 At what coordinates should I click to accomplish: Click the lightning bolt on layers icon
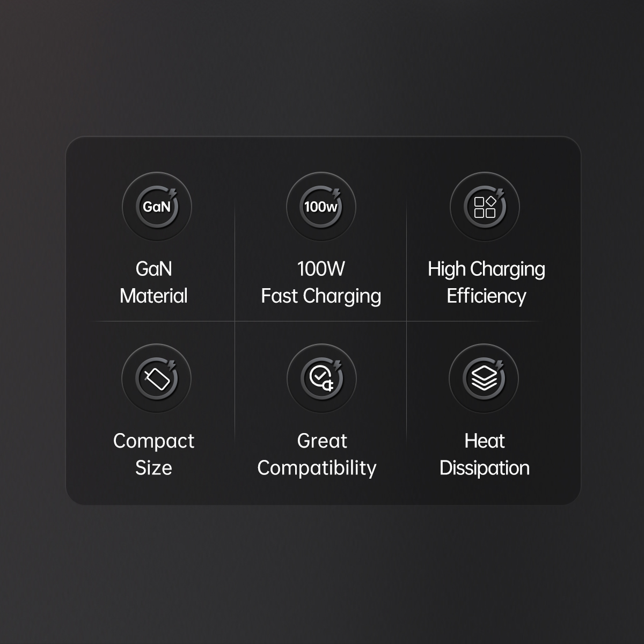pyautogui.click(x=500, y=364)
